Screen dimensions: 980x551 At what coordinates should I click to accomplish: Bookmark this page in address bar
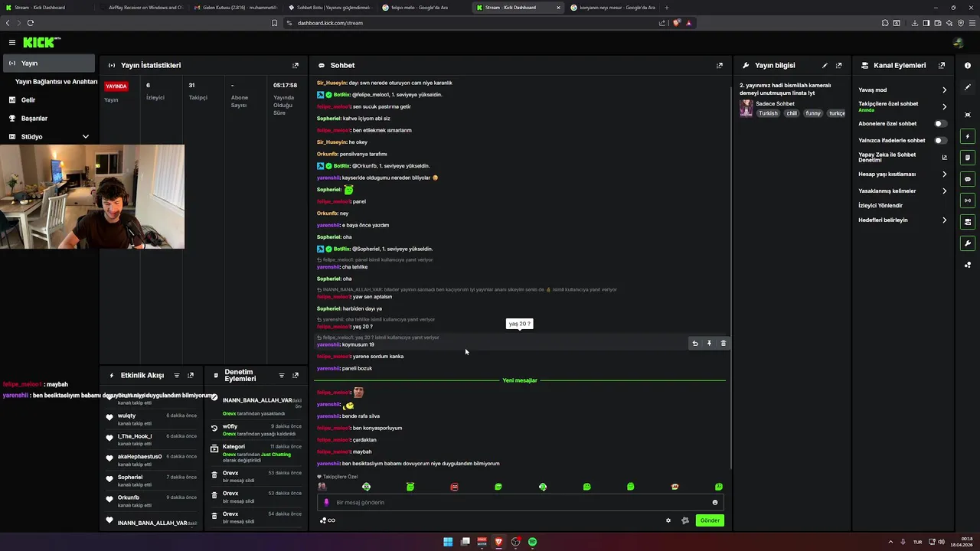click(x=274, y=23)
